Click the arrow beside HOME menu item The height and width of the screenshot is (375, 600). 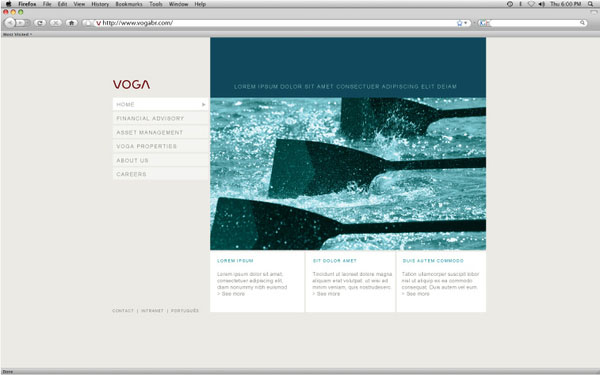[x=204, y=104]
